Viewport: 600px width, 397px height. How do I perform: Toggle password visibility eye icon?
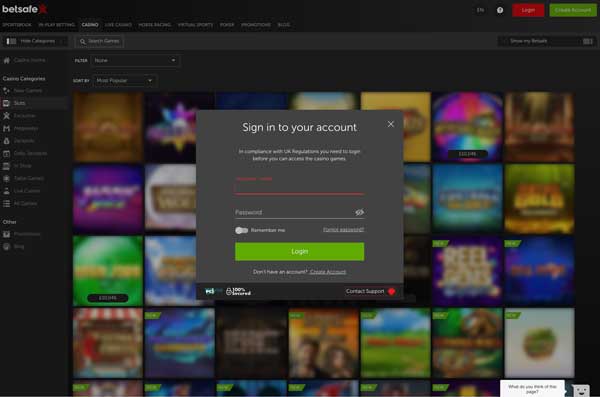359,212
